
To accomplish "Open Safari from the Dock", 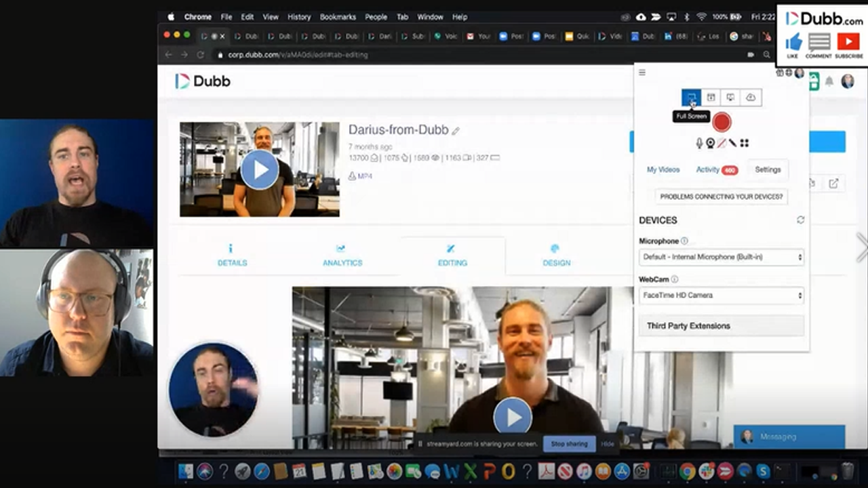I will (x=262, y=471).
